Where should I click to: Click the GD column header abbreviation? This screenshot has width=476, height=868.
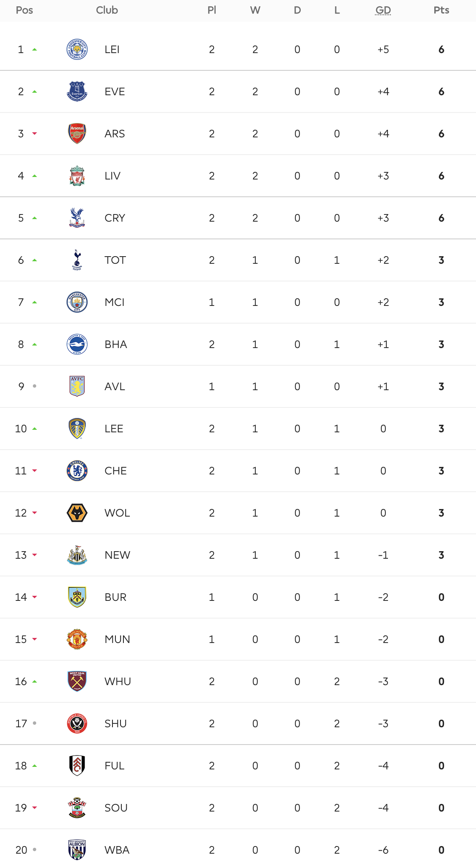383,10
